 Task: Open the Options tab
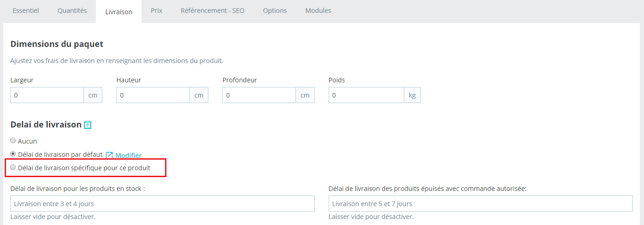click(x=275, y=11)
